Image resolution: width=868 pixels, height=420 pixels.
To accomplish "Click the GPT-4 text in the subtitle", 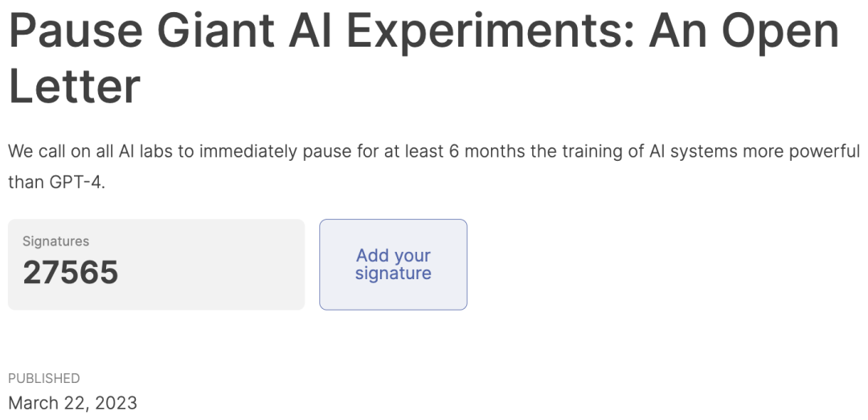I will [77, 182].
